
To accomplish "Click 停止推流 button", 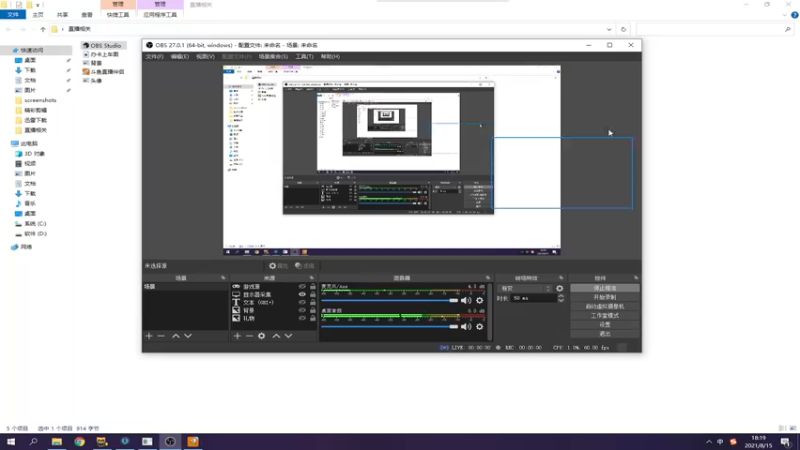I will 605,288.
